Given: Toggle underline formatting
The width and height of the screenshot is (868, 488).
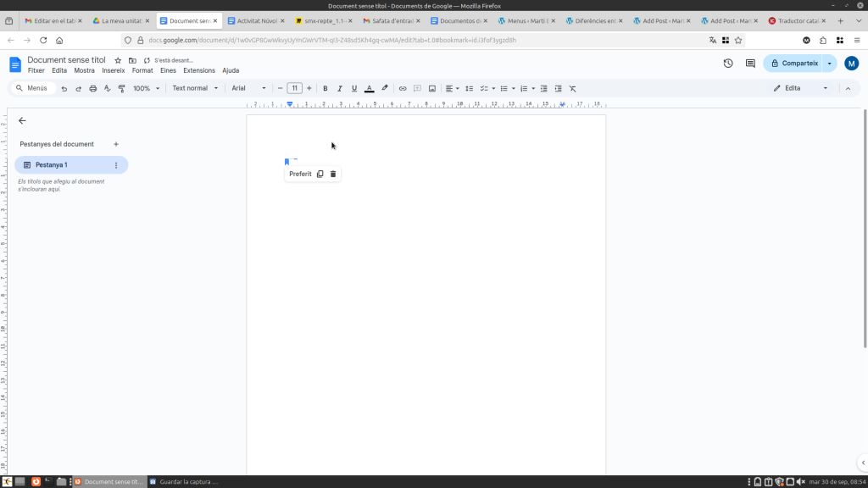Looking at the screenshot, I should (x=353, y=88).
